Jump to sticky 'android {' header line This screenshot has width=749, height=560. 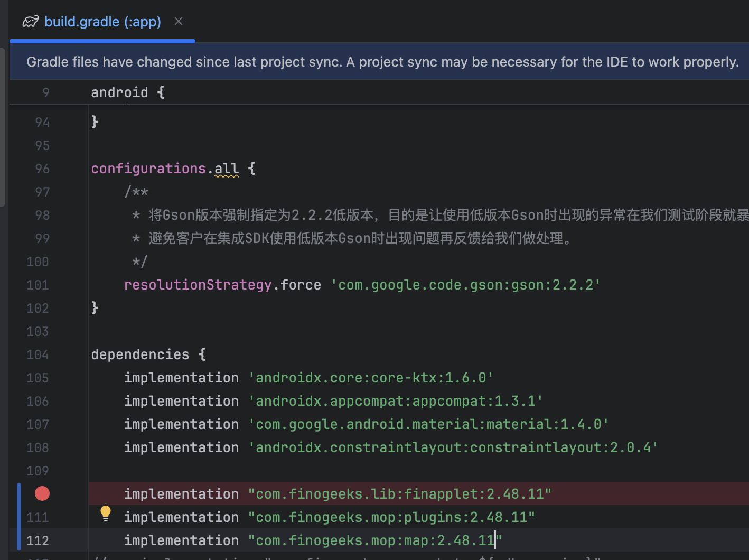(127, 92)
